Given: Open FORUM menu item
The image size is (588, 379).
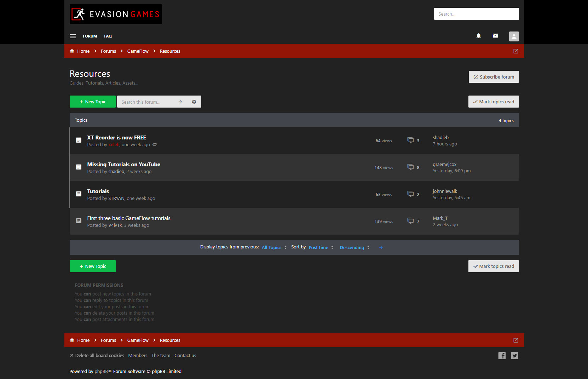Looking at the screenshot, I should [90, 36].
